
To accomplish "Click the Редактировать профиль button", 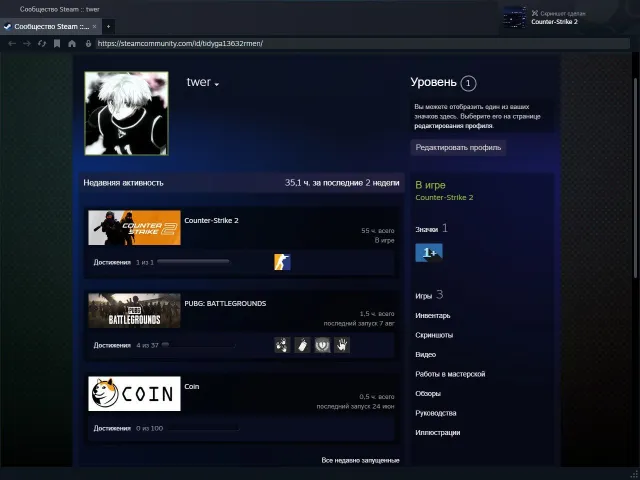I will (458, 147).
